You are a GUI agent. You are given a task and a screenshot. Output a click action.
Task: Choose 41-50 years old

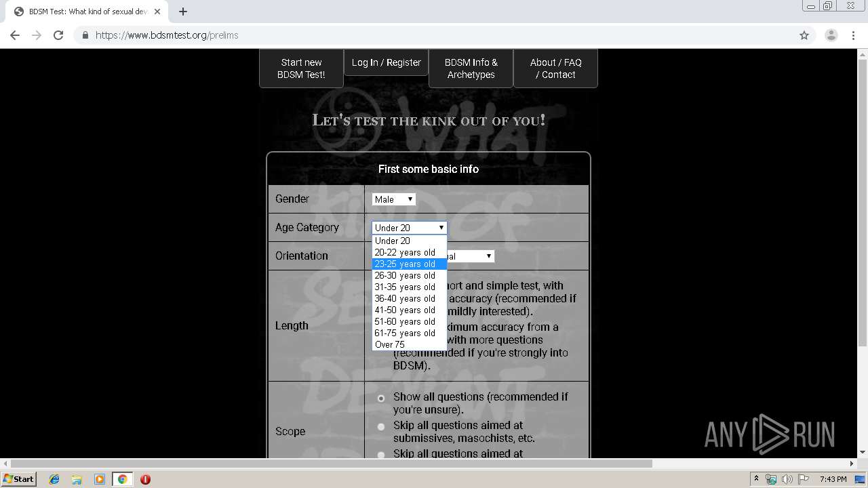(x=410, y=310)
